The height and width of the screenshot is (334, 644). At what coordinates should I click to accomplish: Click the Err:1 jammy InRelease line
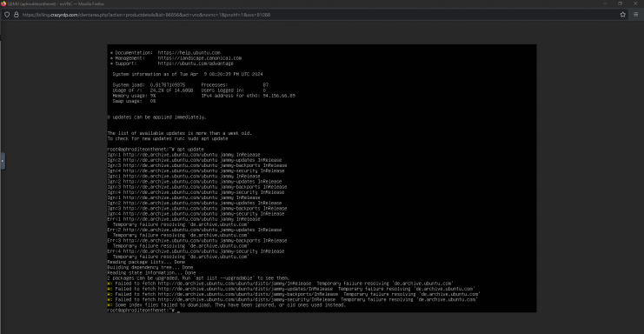(183, 219)
